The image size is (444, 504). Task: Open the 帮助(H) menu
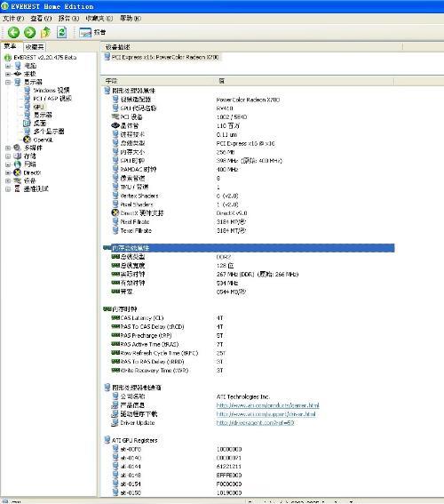click(x=131, y=19)
